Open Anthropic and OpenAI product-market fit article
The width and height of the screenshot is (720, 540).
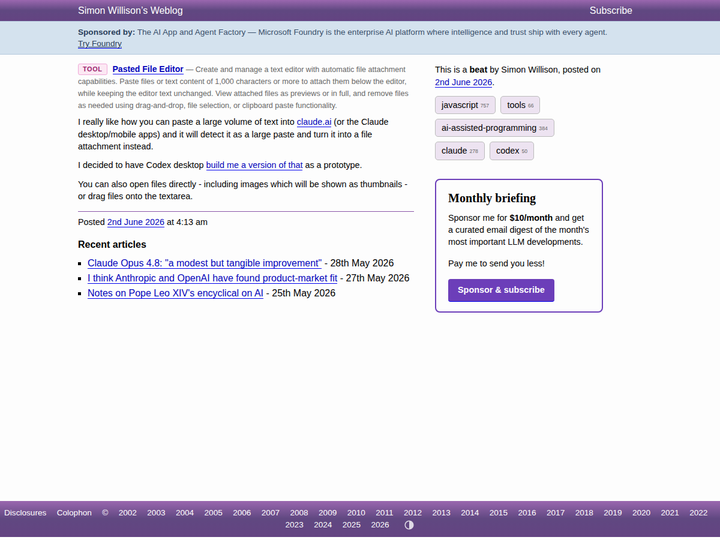click(x=213, y=278)
